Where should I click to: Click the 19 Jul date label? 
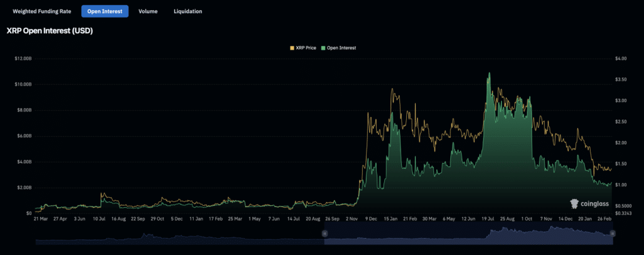point(487,219)
